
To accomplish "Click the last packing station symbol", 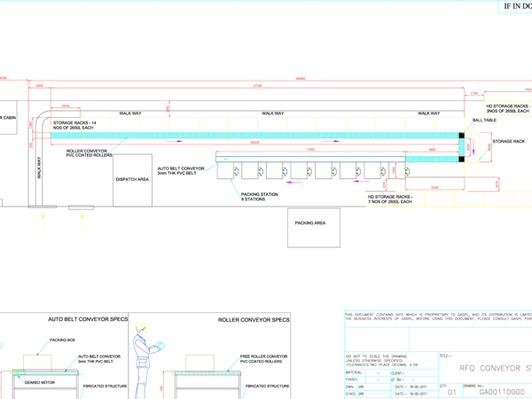I will (407, 170).
